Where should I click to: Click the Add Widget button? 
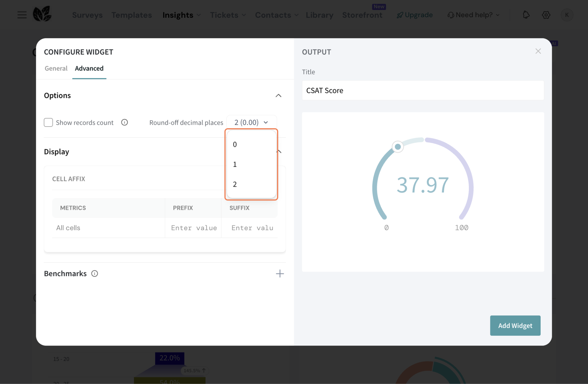pos(515,325)
